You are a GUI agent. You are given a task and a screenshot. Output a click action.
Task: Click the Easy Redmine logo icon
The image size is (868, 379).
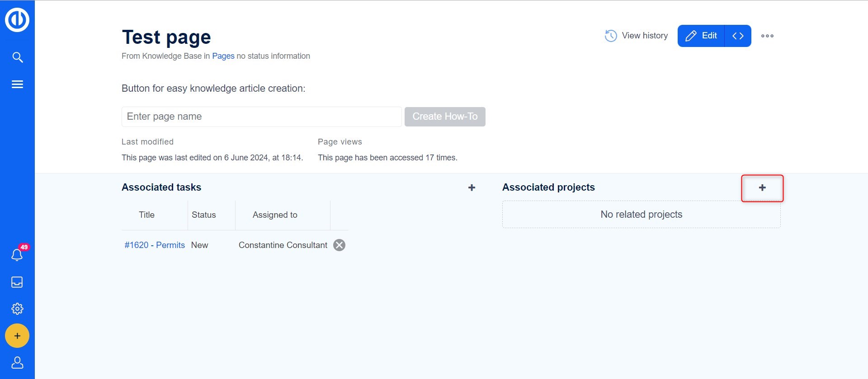[17, 20]
